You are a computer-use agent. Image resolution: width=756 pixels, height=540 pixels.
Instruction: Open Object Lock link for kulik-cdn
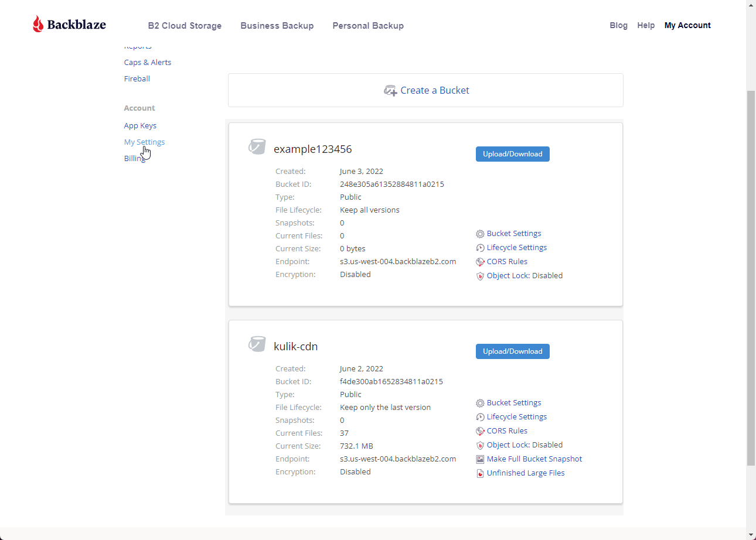[x=508, y=445]
